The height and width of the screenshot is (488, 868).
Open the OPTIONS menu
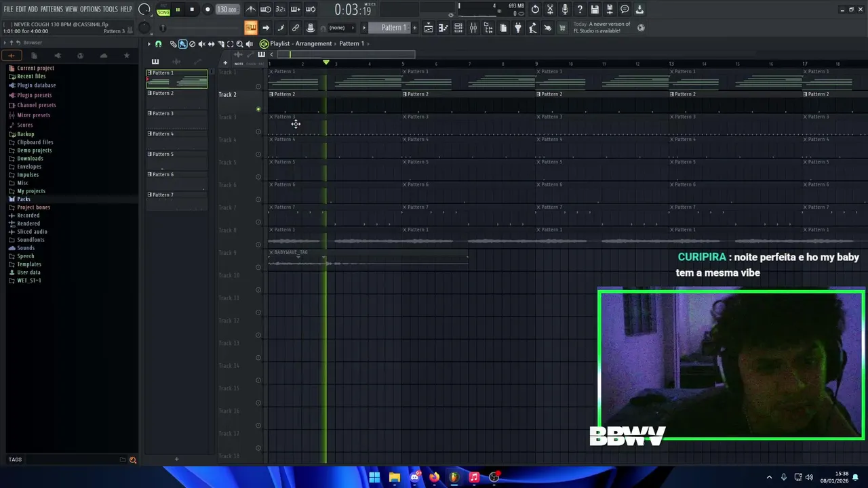point(90,9)
